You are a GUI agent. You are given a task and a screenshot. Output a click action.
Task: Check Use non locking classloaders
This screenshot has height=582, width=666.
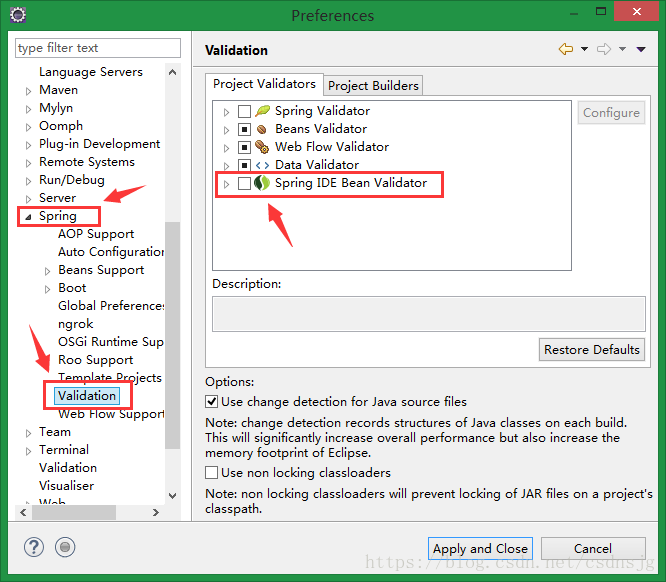[x=212, y=472]
